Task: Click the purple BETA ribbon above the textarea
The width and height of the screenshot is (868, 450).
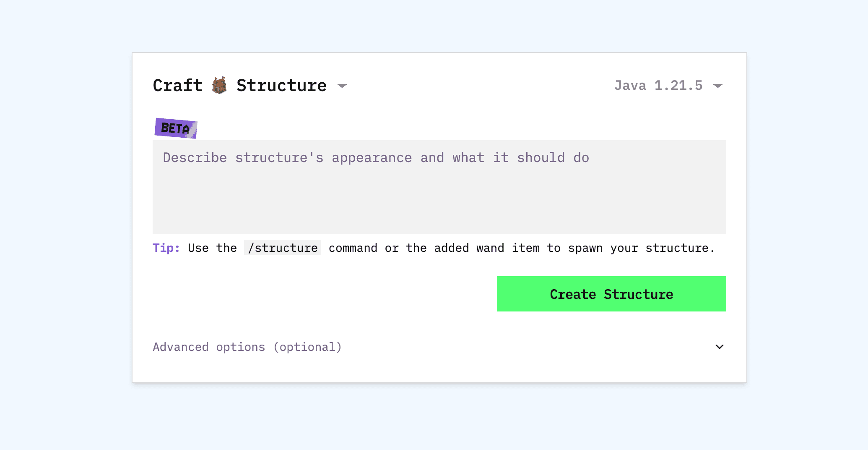Action: (x=175, y=128)
